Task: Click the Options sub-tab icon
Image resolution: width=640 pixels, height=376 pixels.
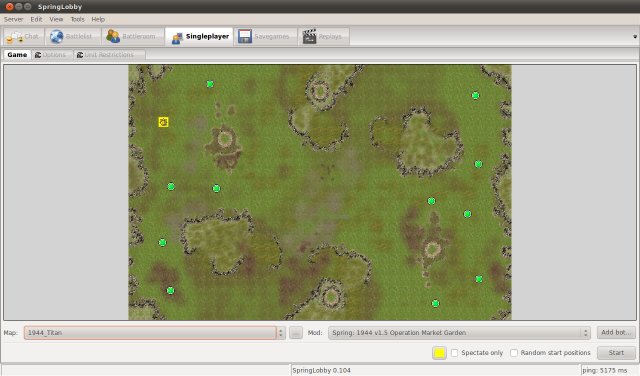Action: (x=38, y=55)
